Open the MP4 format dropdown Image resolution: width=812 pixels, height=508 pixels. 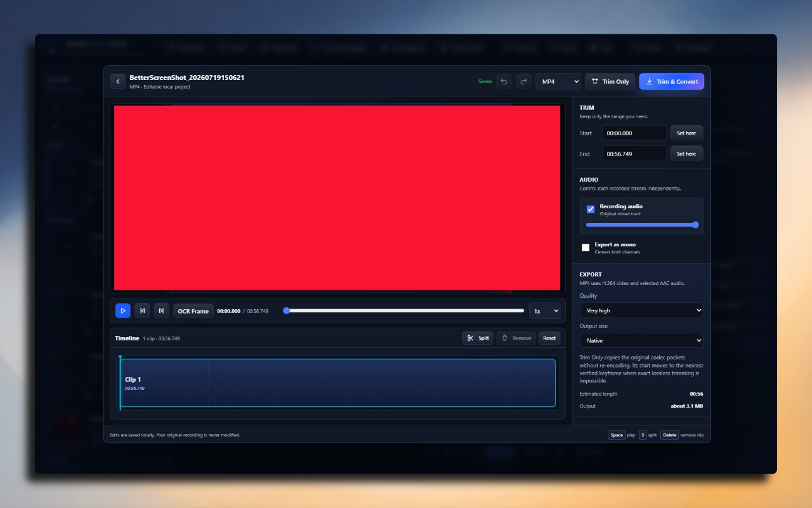point(558,81)
